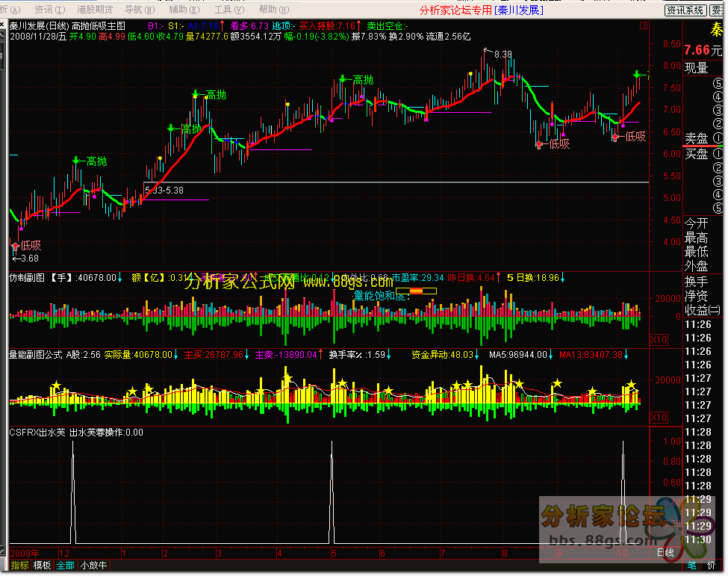Click the 最高 label in quote panel

point(697,238)
